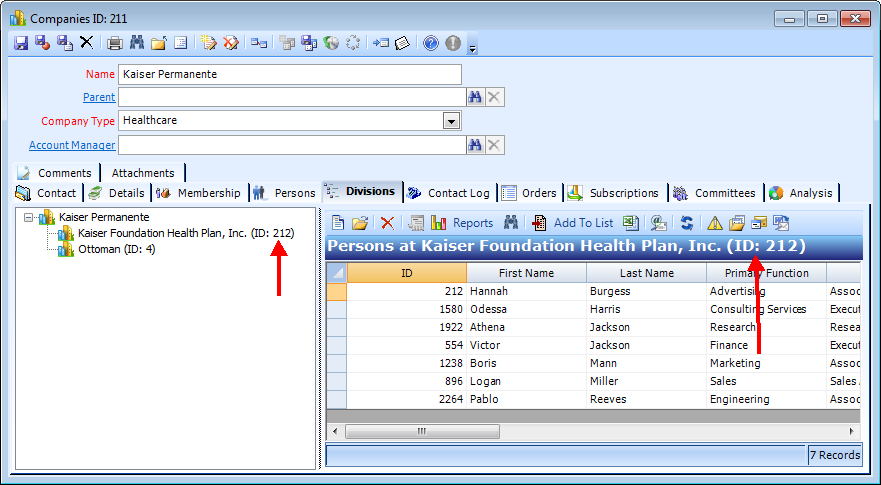Open the Parent hyperlink
The width and height of the screenshot is (881, 485).
pyautogui.click(x=99, y=97)
